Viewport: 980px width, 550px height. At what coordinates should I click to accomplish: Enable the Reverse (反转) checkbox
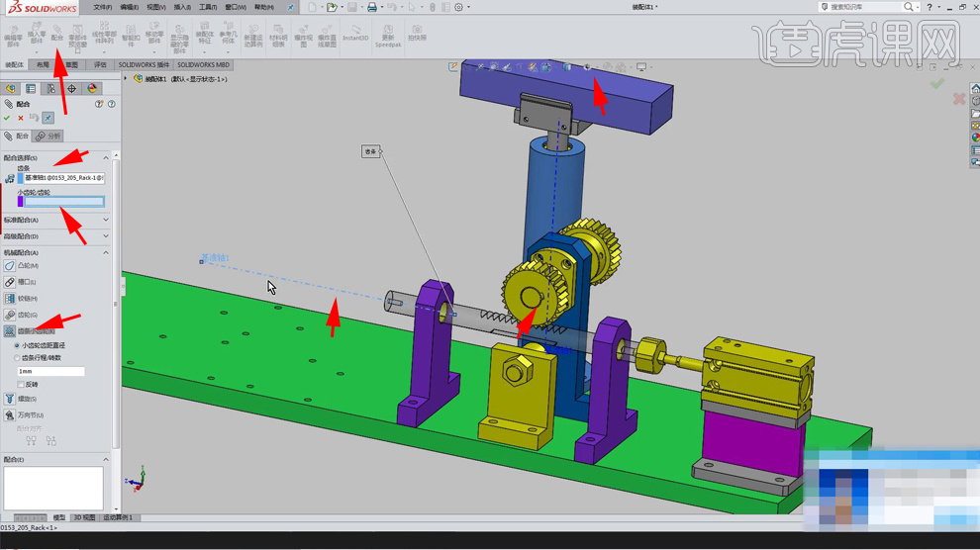[x=21, y=384]
